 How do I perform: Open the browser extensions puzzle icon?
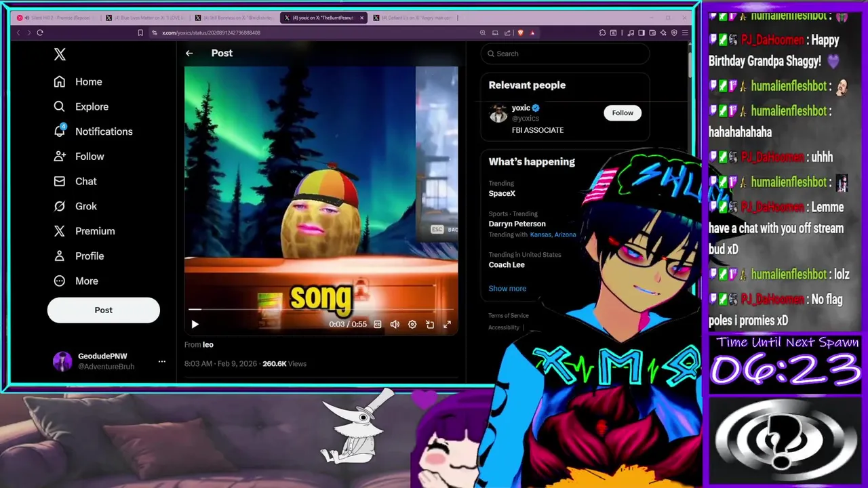[x=603, y=33]
